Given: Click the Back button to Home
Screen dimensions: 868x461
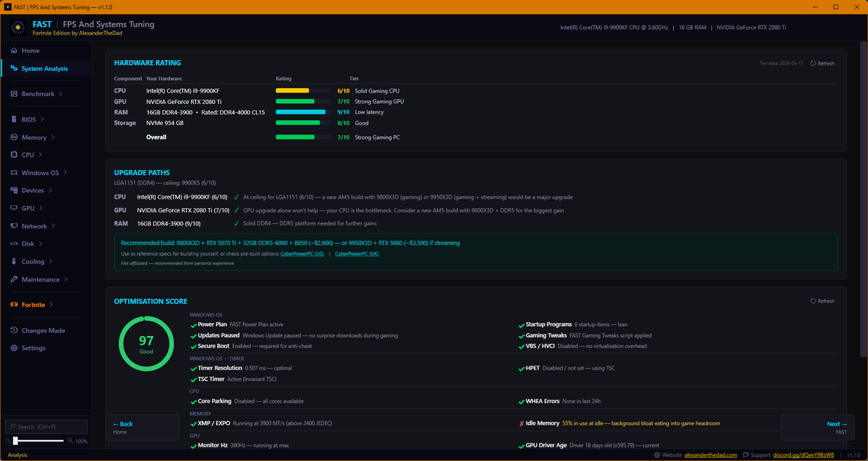Looking at the screenshot, I should coord(142,428).
